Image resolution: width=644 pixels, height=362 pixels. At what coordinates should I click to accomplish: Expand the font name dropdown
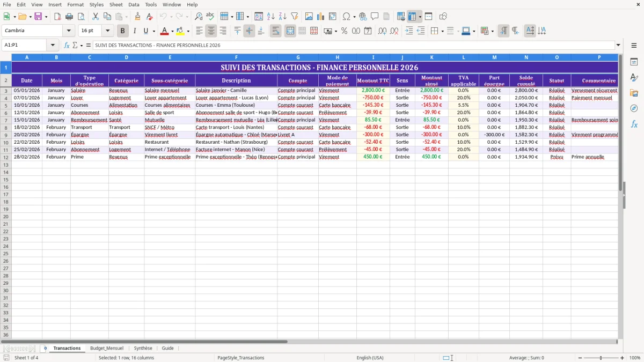[68, 31]
